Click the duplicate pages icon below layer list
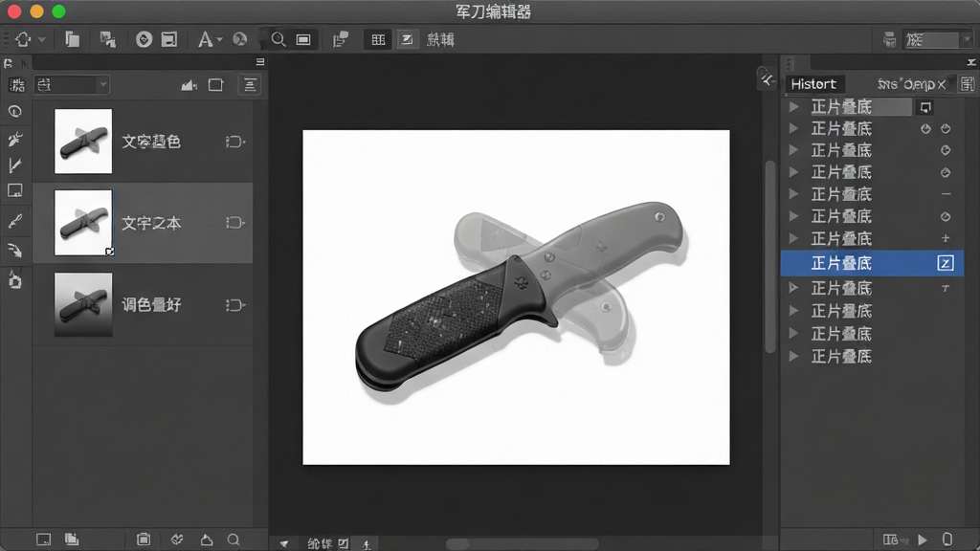The image size is (980, 551). coord(72,540)
